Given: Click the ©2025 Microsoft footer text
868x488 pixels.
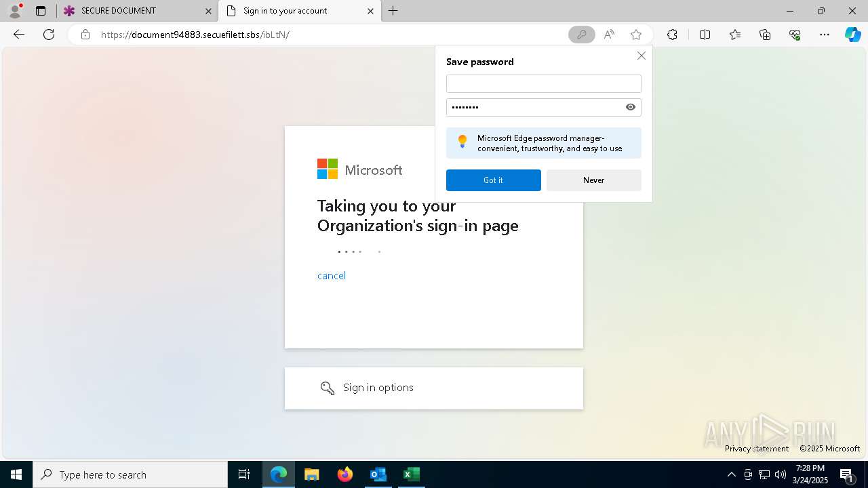Looking at the screenshot, I should pos(829,449).
